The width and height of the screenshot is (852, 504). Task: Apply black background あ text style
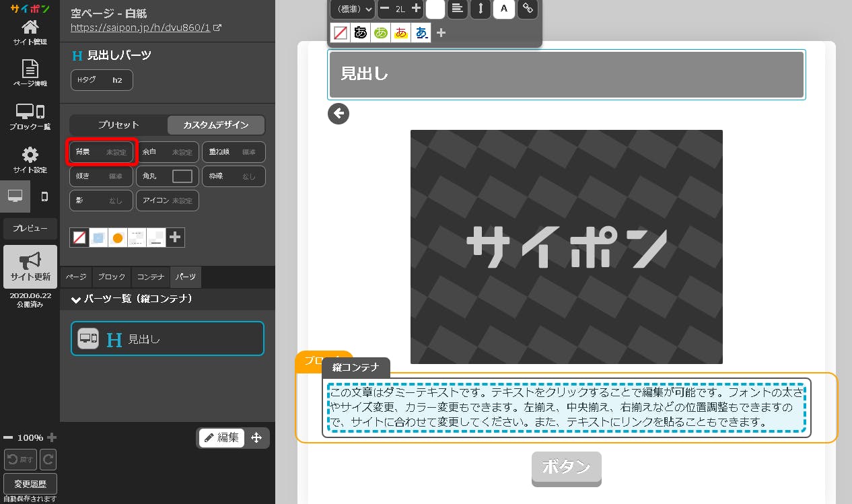361,32
